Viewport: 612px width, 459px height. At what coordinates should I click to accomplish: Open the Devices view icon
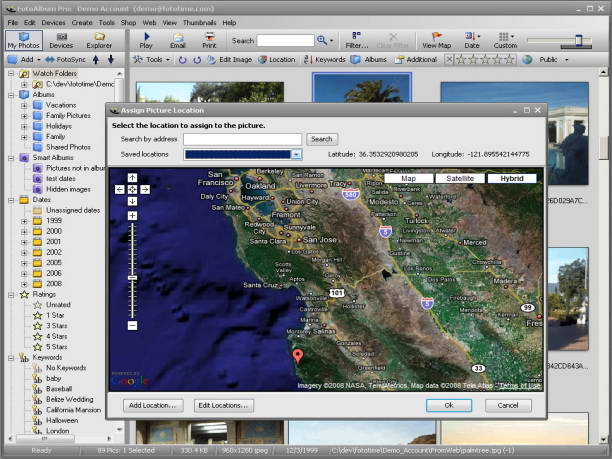click(x=61, y=39)
